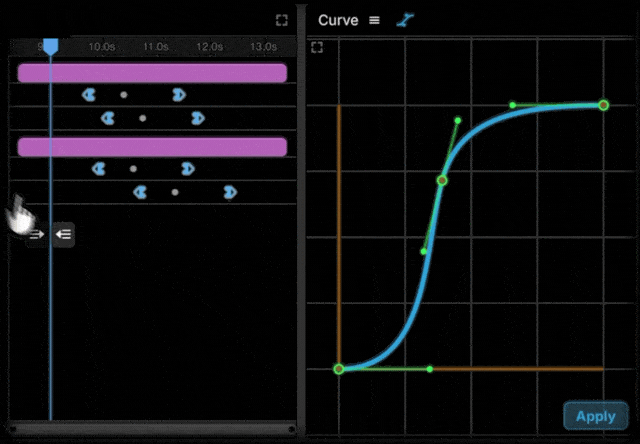Click the lower tangent handle of middle point
Viewport: 640px width, 444px height.
tap(424, 251)
